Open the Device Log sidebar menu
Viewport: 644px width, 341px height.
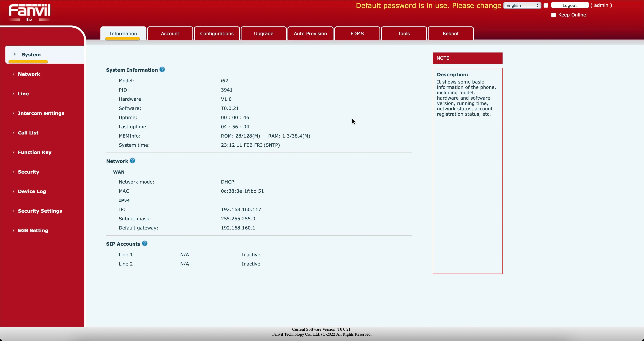click(x=32, y=191)
